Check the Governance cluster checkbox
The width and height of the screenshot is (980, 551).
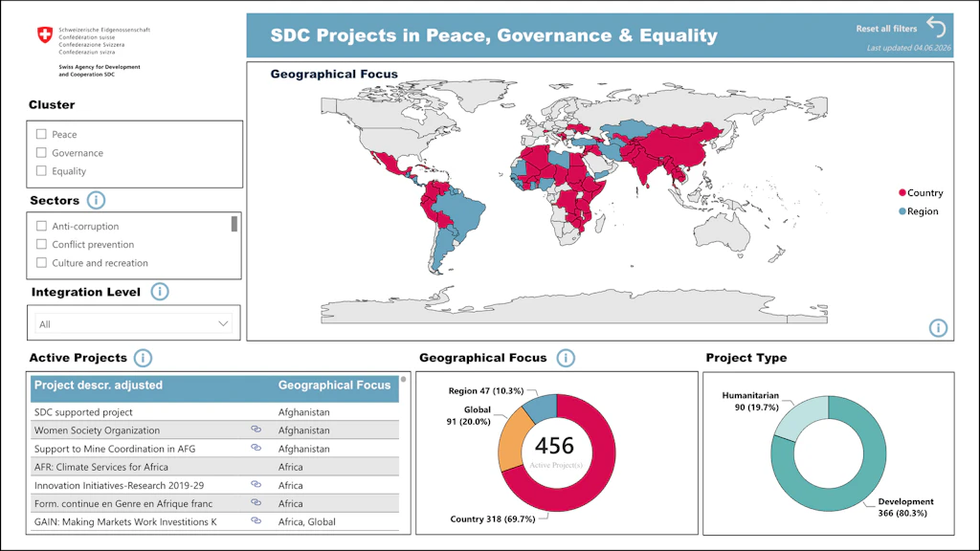pyautogui.click(x=41, y=152)
